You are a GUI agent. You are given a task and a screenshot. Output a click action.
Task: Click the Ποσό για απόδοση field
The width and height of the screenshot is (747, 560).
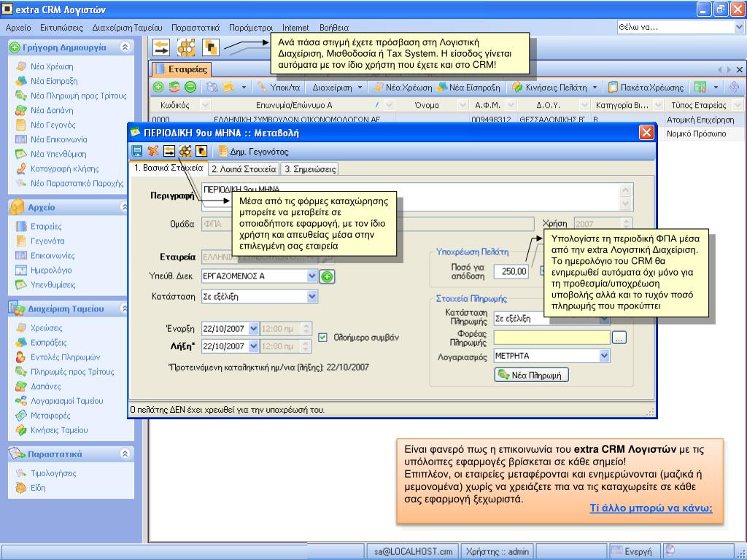pos(511,271)
